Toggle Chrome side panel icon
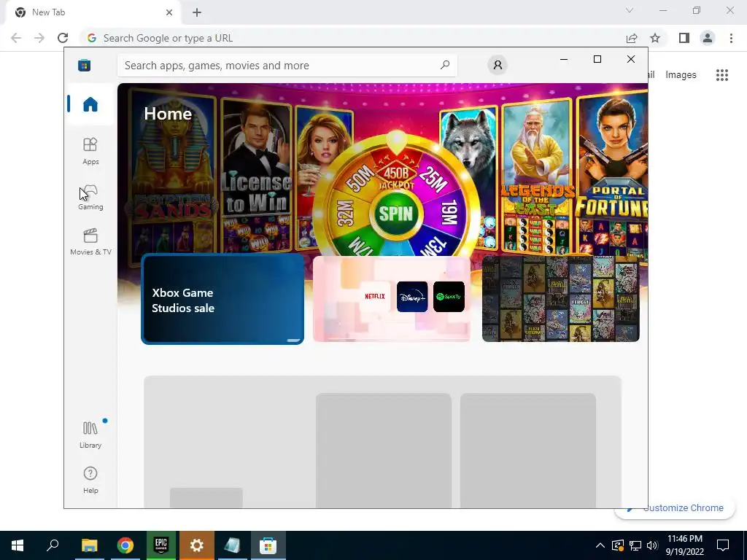Screen dimensions: 747x560 pos(684,38)
